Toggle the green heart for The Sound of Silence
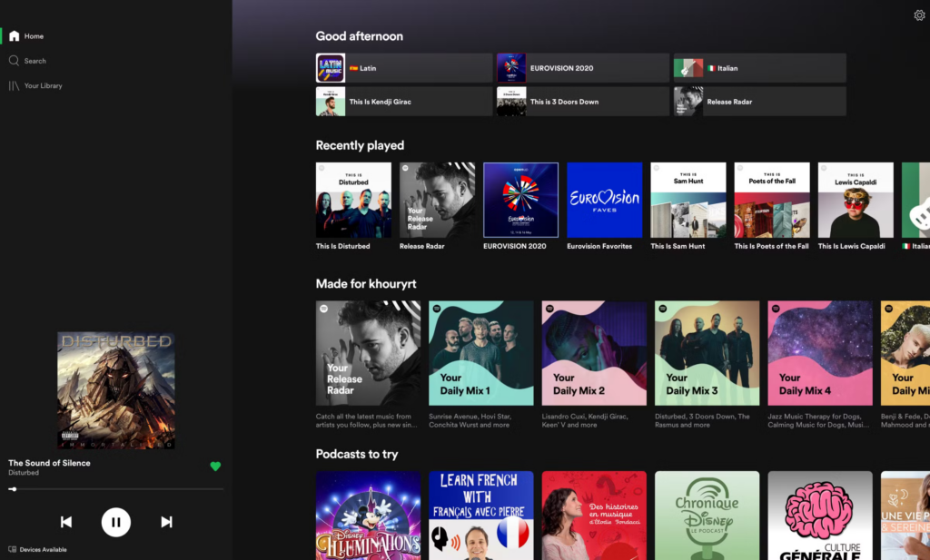 215,467
